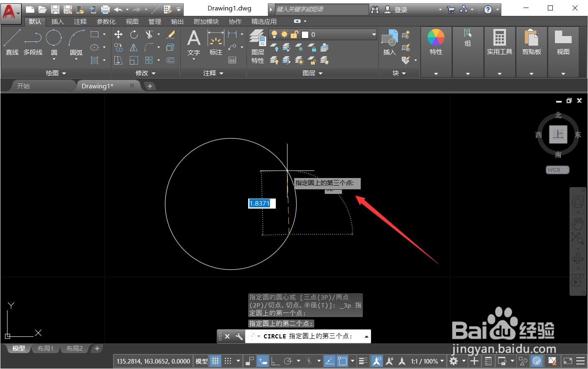Click the 标注 (Dimension) tool
Viewport: 588px width, 369px height.
pos(216,43)
